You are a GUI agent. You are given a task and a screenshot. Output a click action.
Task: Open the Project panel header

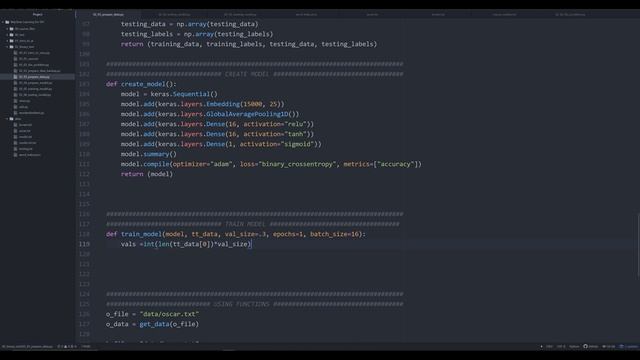point(38,14)
